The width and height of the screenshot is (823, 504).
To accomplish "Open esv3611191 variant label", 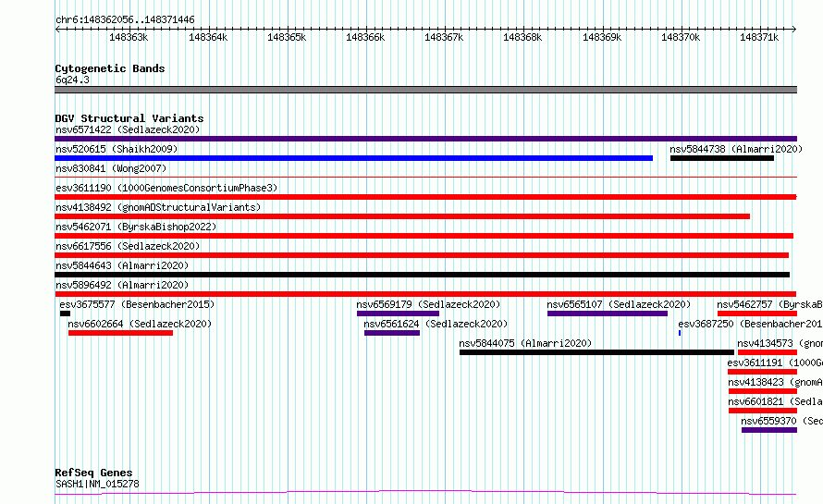I will coord(775,363).
